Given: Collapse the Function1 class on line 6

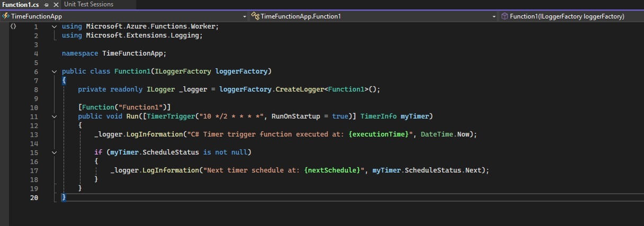Looking at the screenshot, I should 55,71.
